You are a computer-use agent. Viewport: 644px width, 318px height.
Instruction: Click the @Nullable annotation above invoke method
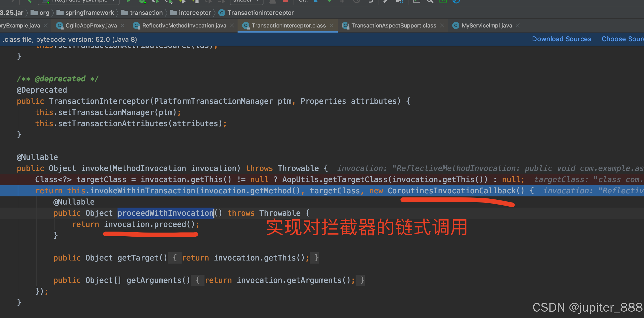[x=37, y=157]
